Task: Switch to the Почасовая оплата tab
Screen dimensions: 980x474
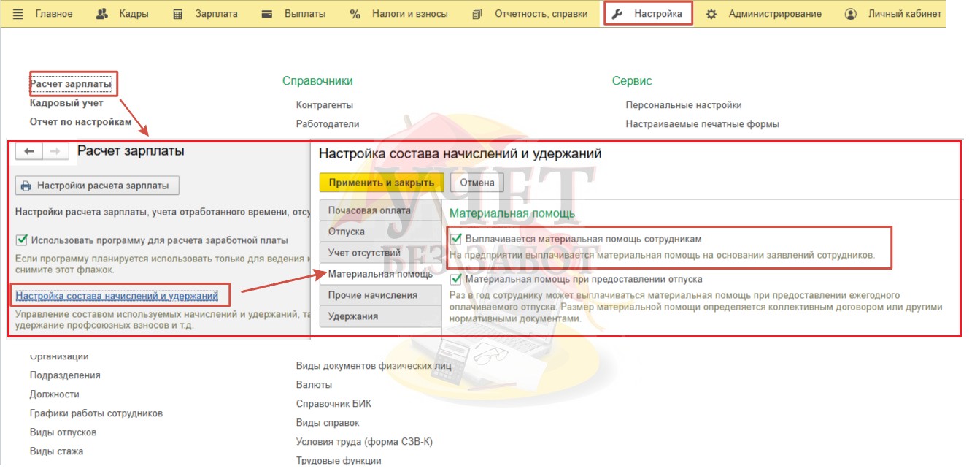Action: point(380,210)
